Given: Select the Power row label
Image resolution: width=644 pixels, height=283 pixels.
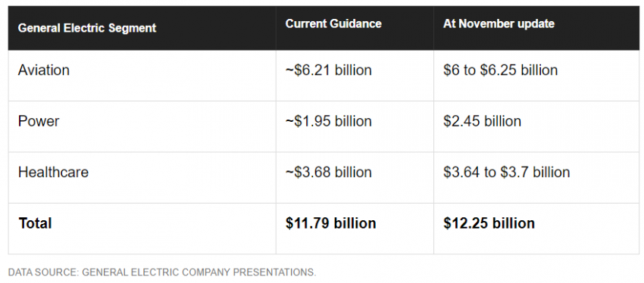Looking at the screenshot, I should coord(39,121).
